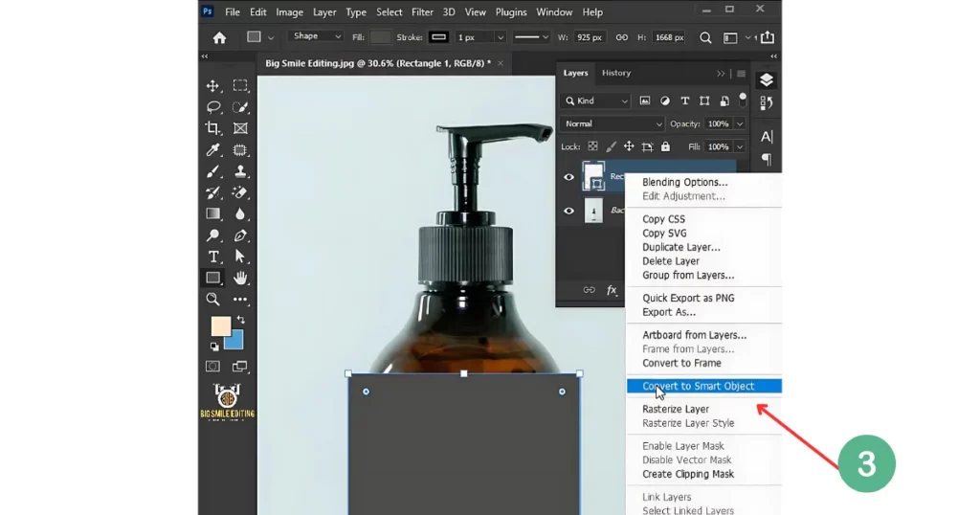Open the Opacity dropdown arrow
Screen dimensions: 980x515
click(x=740, y=123)
